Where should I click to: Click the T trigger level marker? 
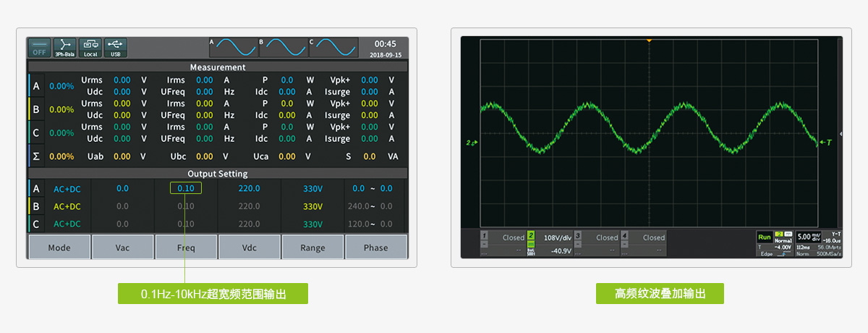pyautogui.click(x=825, y=143)
